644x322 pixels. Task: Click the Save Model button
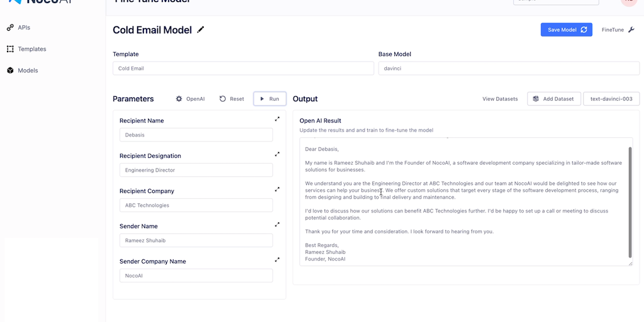[x=566, y=30]
